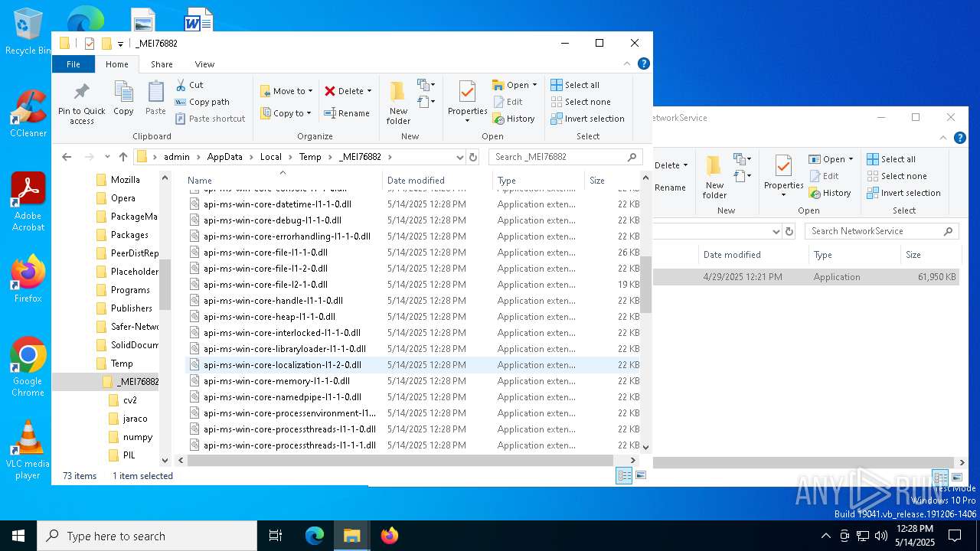Screen dimensions: 980x551
Task: Open Copy to dropdown
Action: (286, 113)
